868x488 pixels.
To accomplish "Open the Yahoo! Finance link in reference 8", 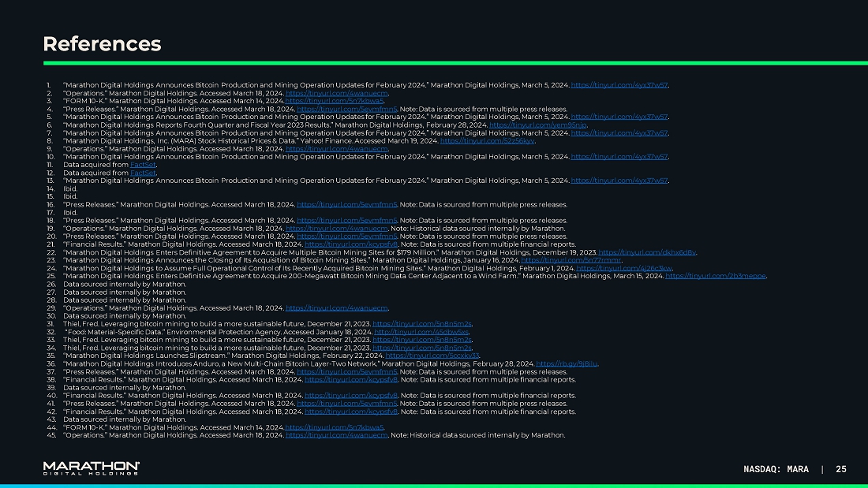I will [x=487, y=141].
